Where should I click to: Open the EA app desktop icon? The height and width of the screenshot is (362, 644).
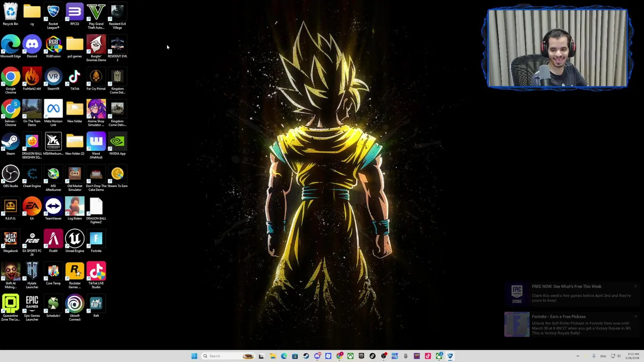click(32, 210)
